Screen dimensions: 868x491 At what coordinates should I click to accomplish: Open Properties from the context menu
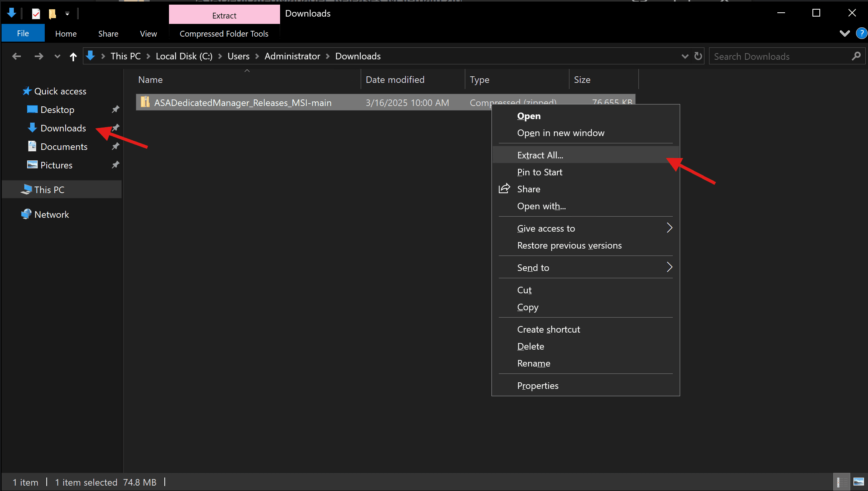[586, 386]
